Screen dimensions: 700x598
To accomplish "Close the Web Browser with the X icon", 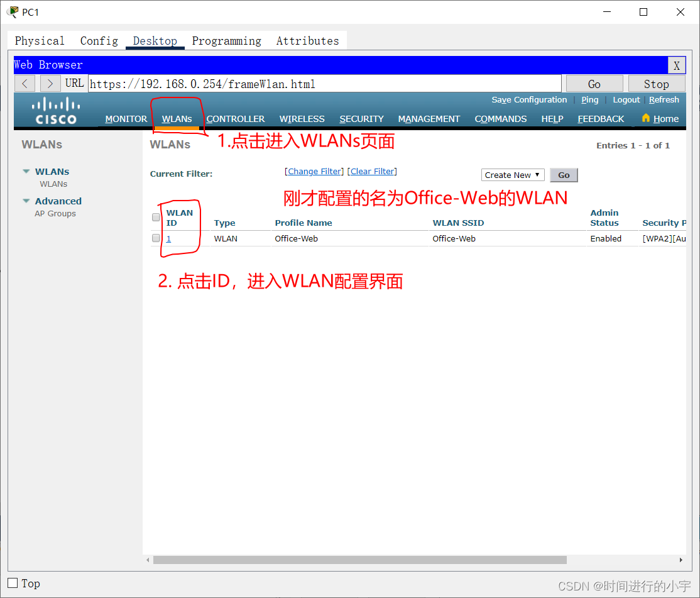I will (x=677, y=65).
